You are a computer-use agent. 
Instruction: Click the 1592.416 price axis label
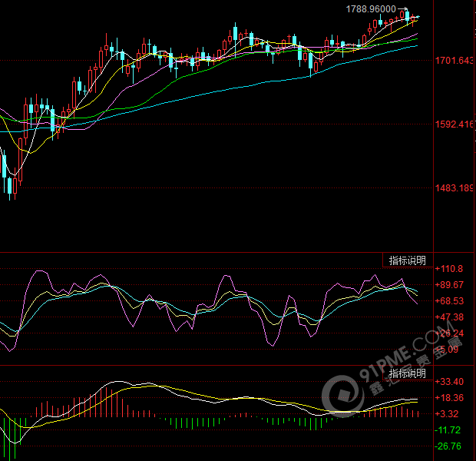point(453,124)
